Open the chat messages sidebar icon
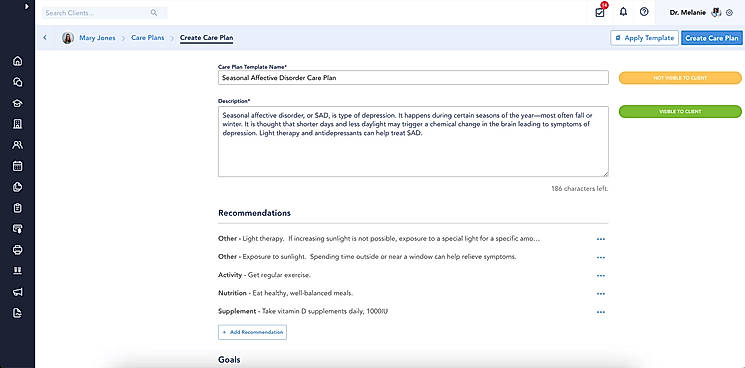The height and width of the screenshot is (368, 745). tap(18, 82)
